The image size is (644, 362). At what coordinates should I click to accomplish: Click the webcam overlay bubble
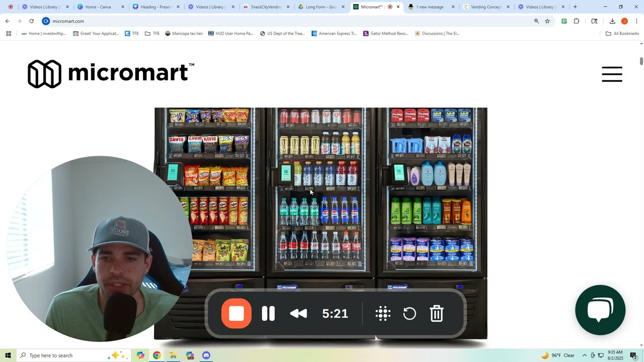[x=100, y=248]
